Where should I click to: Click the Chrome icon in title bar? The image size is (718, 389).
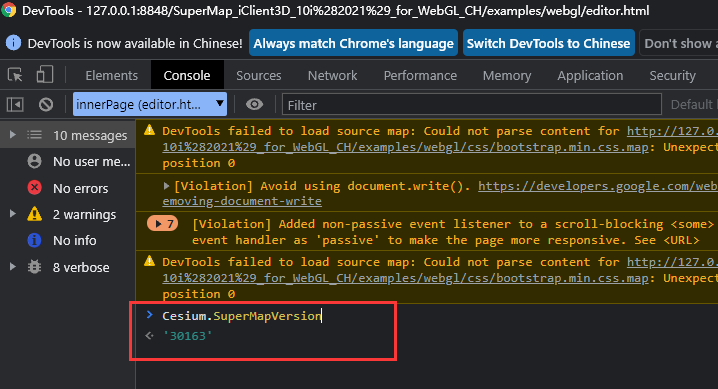coord(8,10)
